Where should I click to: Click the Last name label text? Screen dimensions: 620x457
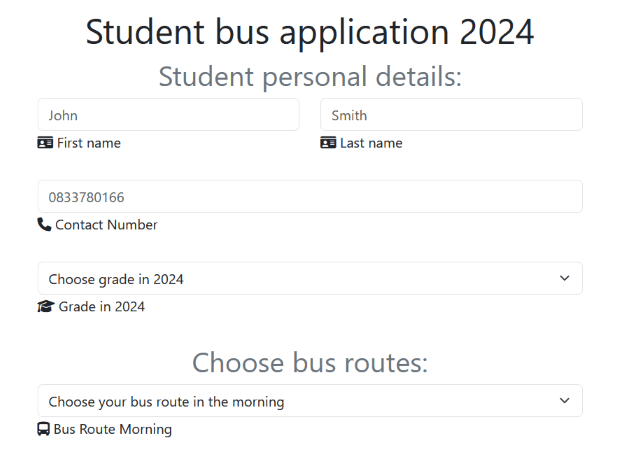tap(371, 143)
